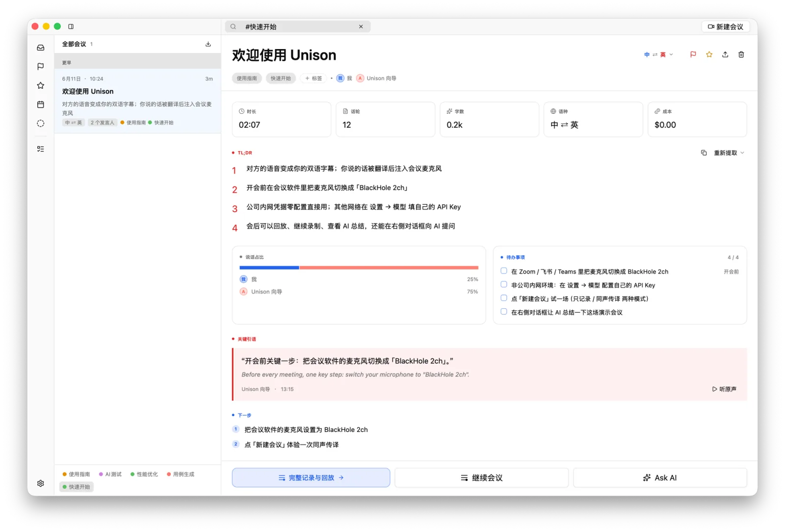The image size is (785, 532).
Task: Check the Zoom / 飞书 / Teams todo item
Action: pos(504,271)
